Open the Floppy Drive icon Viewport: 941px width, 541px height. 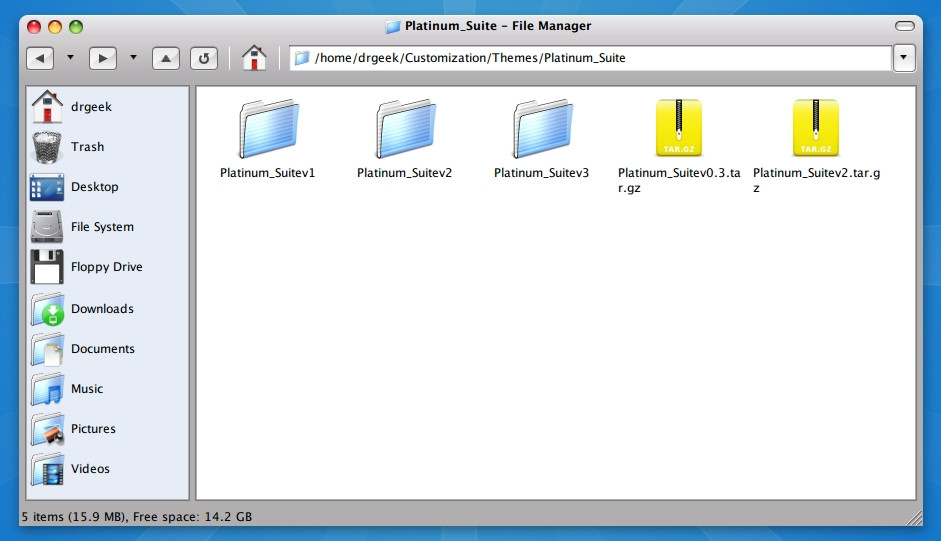pos(47,267)
